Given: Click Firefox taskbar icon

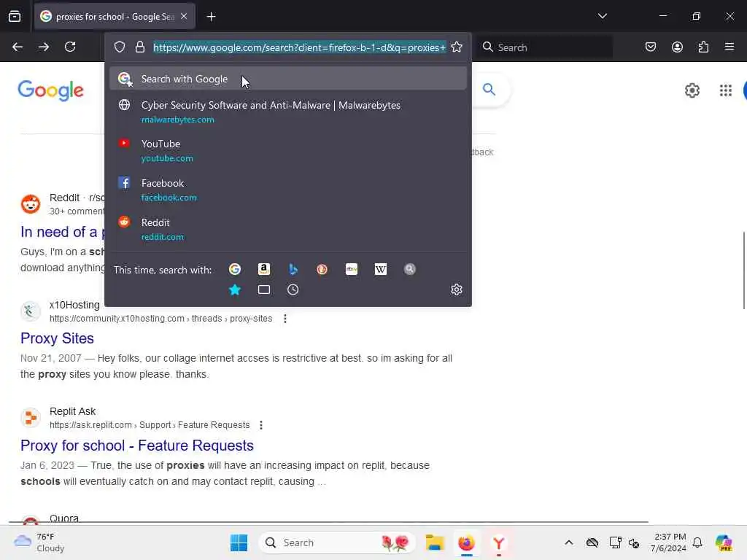Looking at the screenshot, I should pos(466,542).
